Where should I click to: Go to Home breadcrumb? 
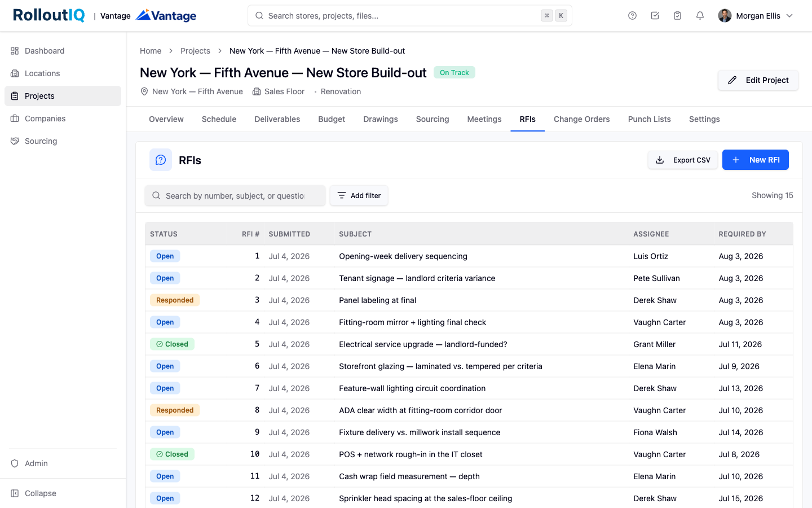pyautogui.click(x=151, y=51)
